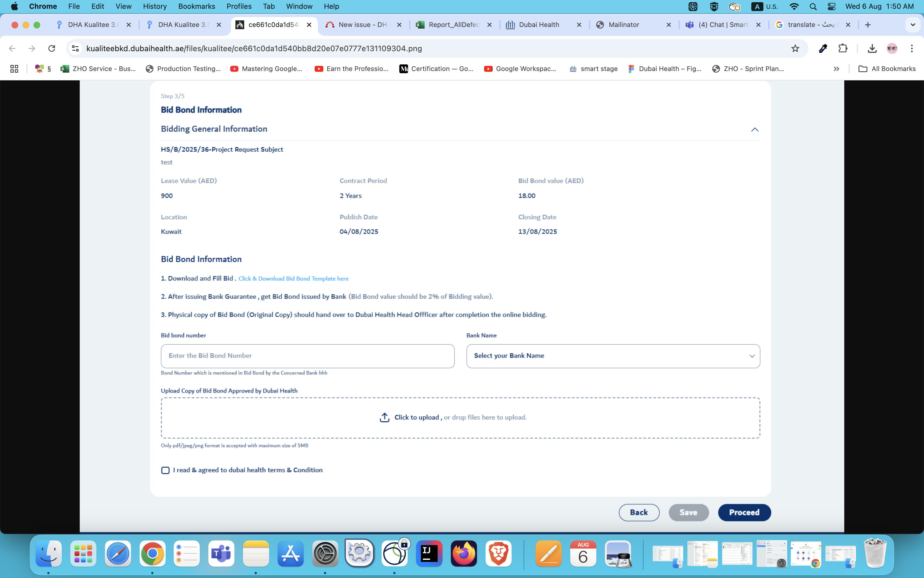
Task: Open Microsoft Teams from the Dock
Action: [x=221, y=554]
